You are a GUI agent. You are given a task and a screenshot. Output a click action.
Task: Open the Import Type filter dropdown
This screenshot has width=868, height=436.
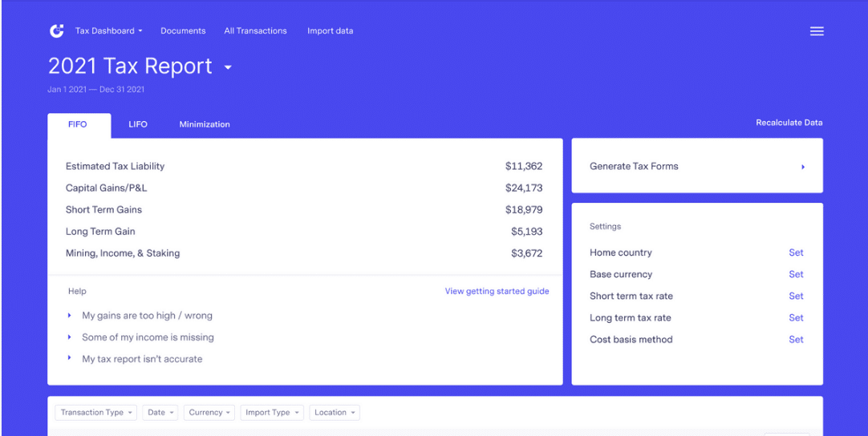point(273,413)
